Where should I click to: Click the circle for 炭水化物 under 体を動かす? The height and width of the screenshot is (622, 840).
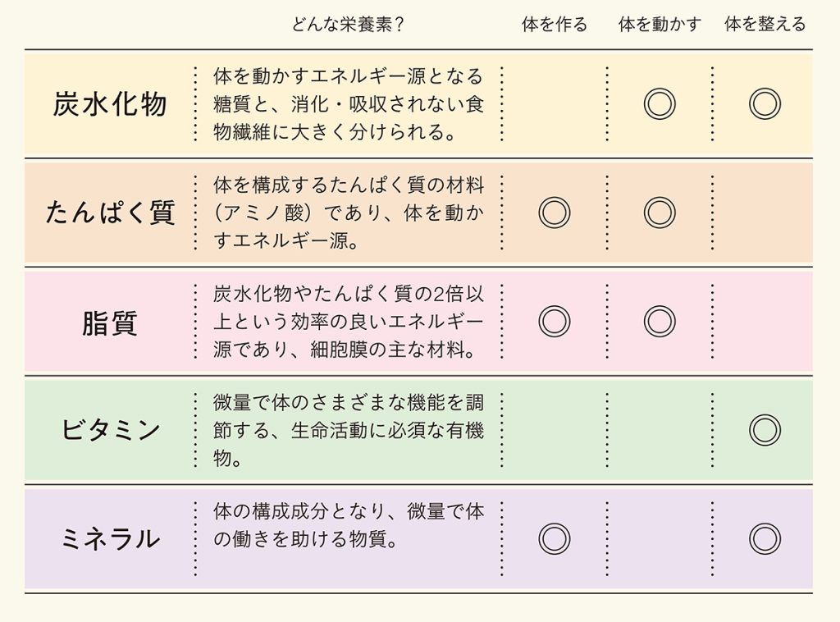point(660,104)
